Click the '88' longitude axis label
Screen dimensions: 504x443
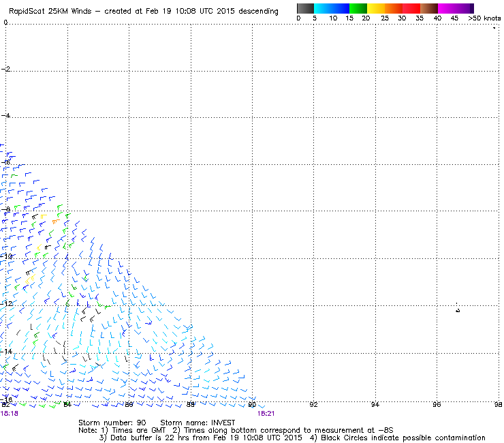191,405
